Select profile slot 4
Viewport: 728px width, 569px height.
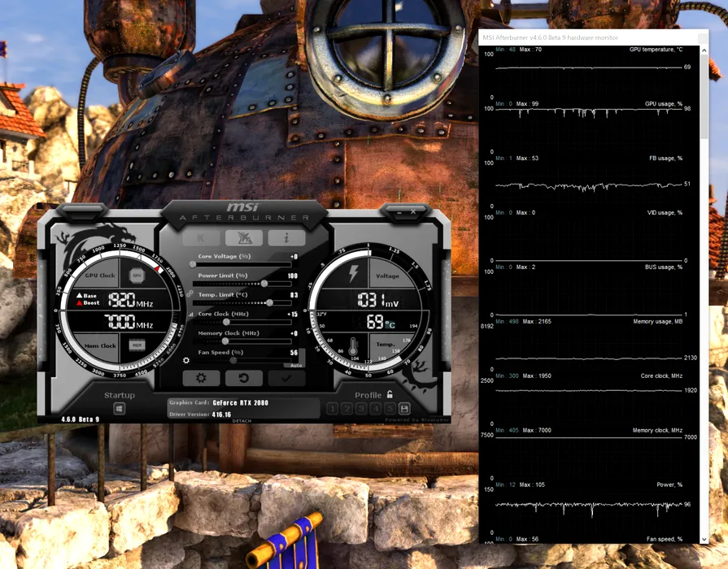376,409
